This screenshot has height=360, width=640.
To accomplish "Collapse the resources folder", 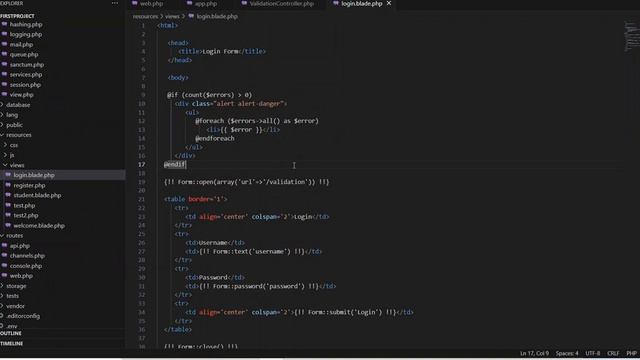I will pos(18,135).
